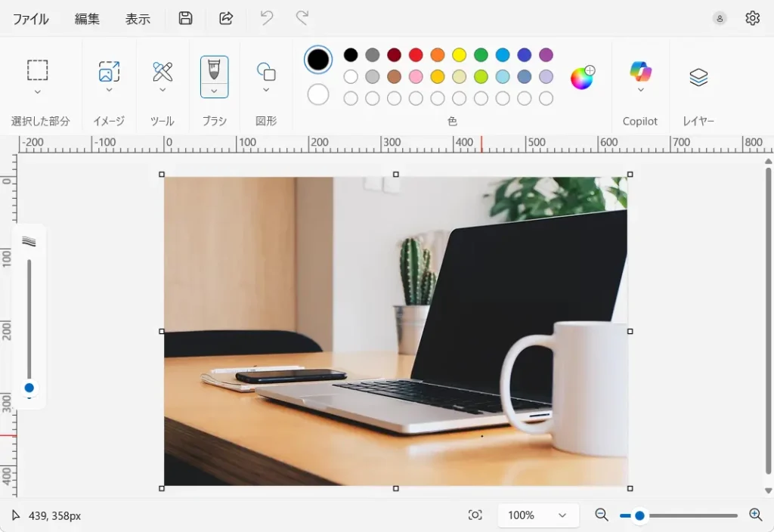Pick the red palette swatch
774x532 pixels.
[x=416, y=54]
